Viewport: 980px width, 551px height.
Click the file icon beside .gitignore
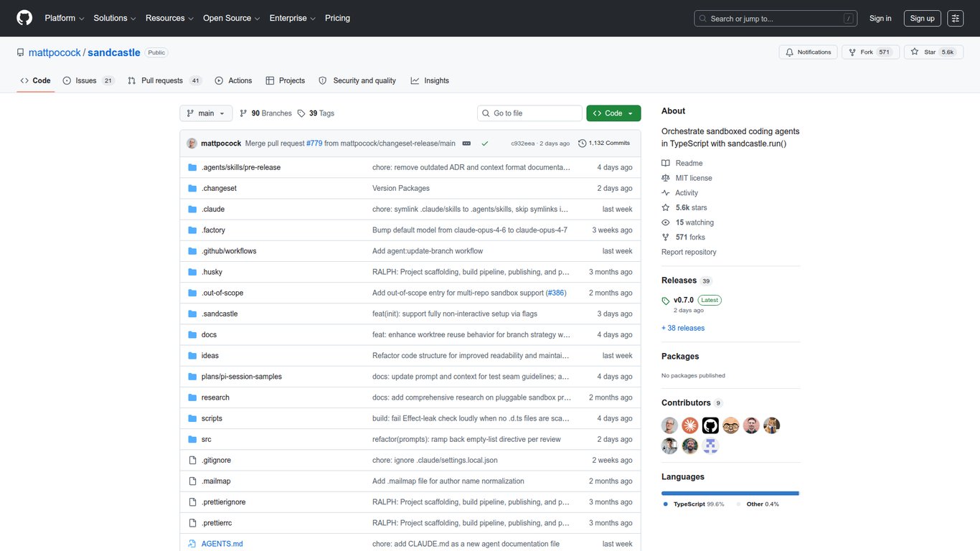coord(192,460)
